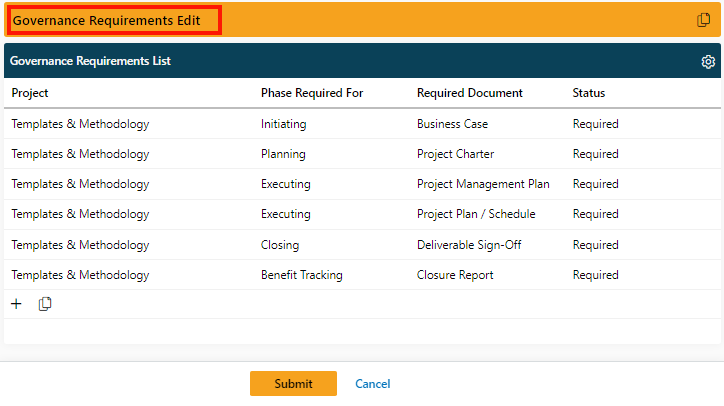This screenshot has width=724, height=406.
Task: Select the Closure Report row
Action: (362, 275)
